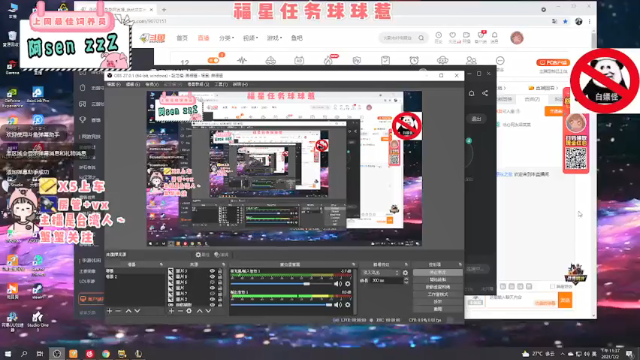
Task: Click Douyu search magnifier icon
Action: click(421, 38)
